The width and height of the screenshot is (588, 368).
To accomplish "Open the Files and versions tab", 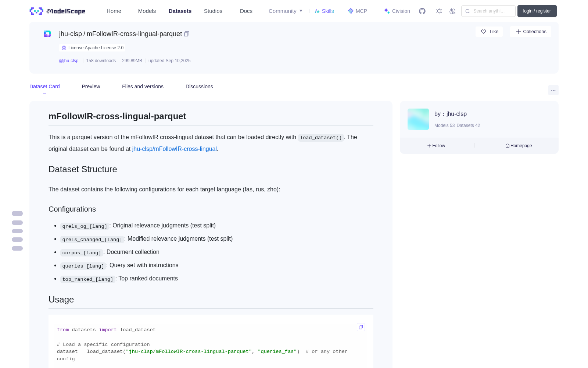I will [143, 86].
